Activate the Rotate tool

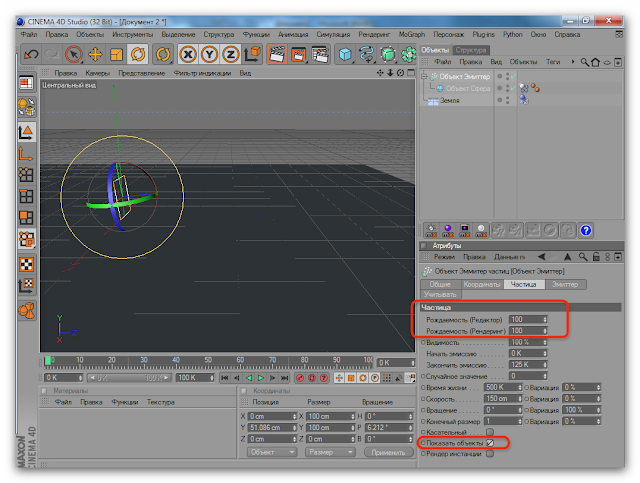(138, 54)
